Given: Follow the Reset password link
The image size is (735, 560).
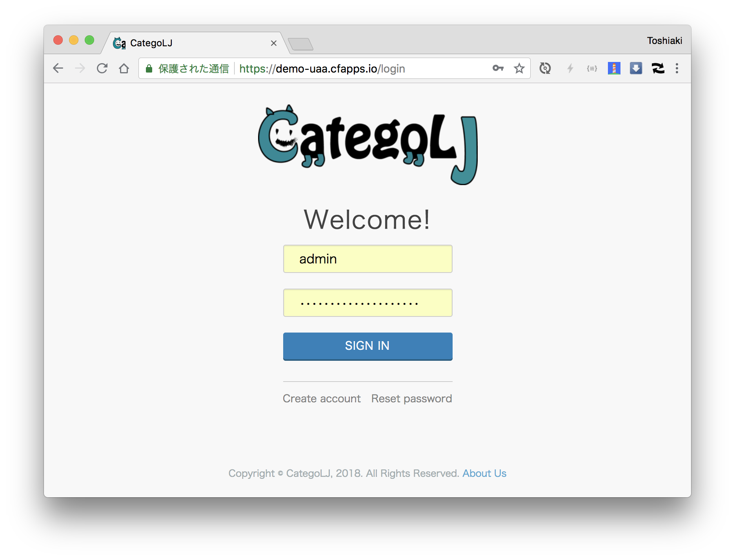Looking at the screenshot, I should tap(411, 398).
